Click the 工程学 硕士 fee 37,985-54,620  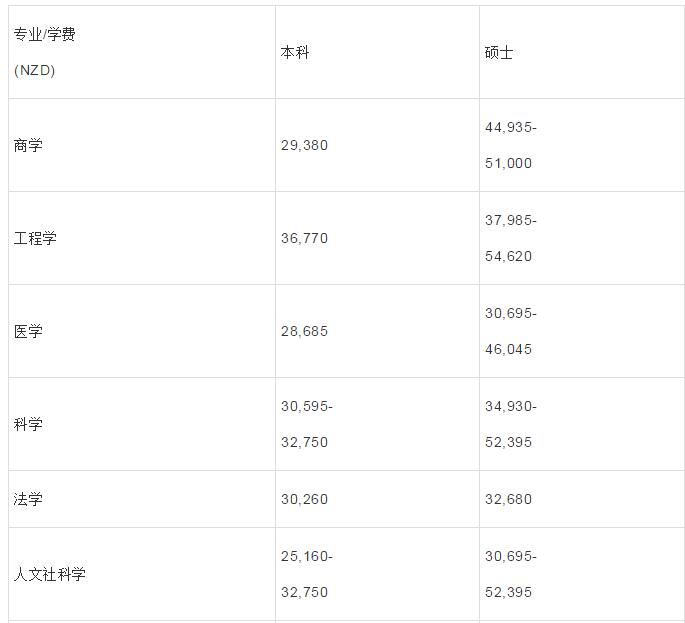click(510, 238)
